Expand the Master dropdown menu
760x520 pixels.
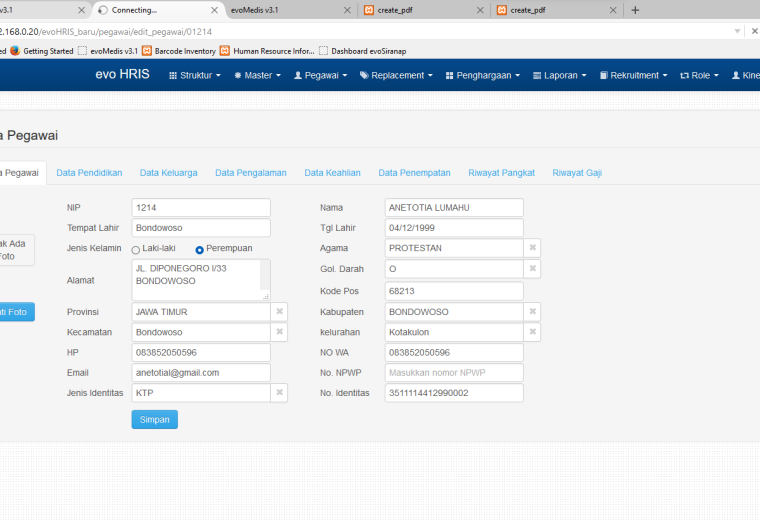[257, 75]
